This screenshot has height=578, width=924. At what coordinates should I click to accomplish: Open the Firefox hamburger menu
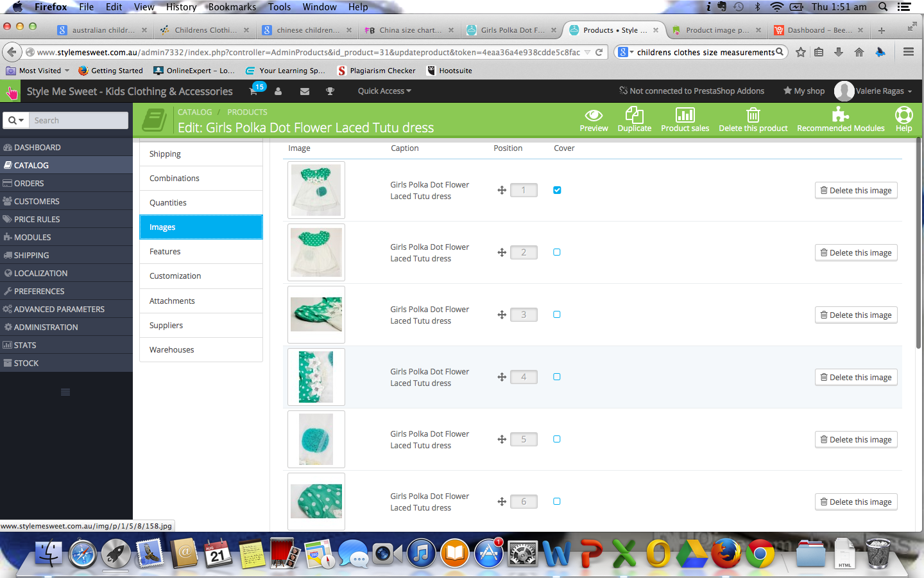(x=908, y=52)
